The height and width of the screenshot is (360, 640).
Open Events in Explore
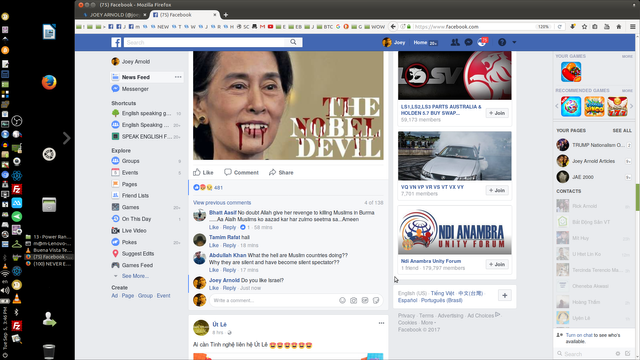pos(130,173)
